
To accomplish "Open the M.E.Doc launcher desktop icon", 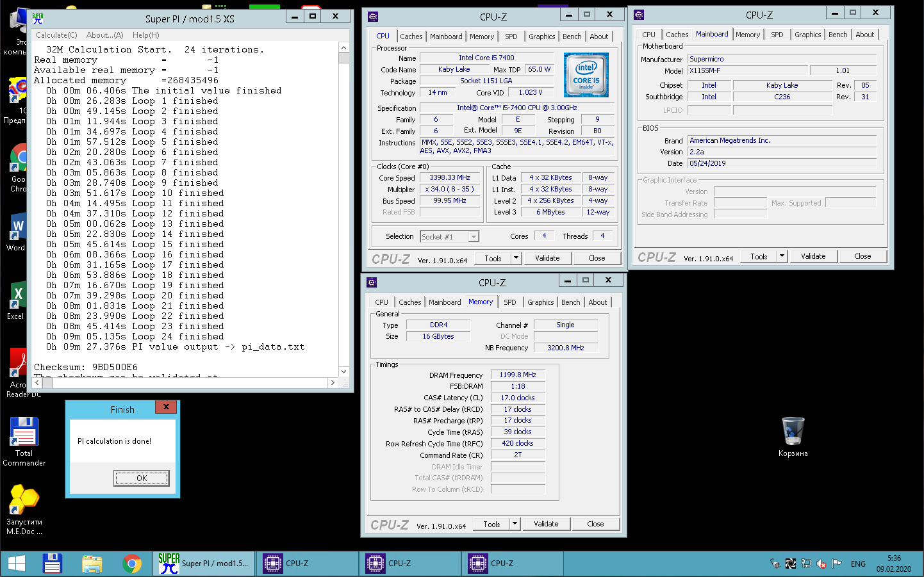I will (24, 510).
